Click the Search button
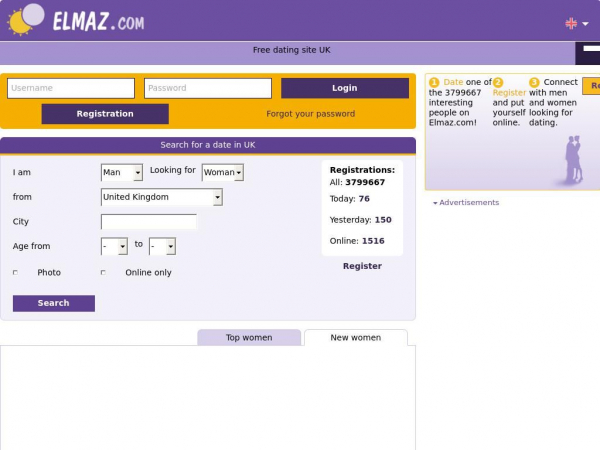The image size is (600, 450). [x=54, y=303]
